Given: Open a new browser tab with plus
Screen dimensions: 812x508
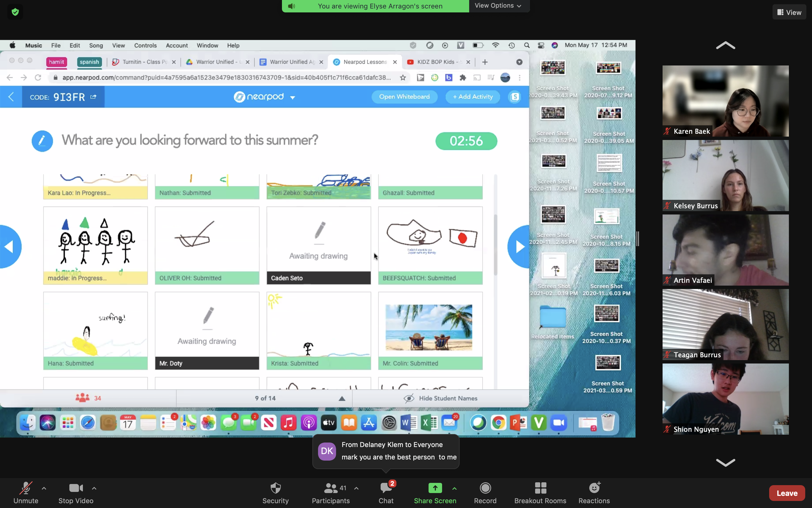Looking at the screenshot, I should (485, 62).
